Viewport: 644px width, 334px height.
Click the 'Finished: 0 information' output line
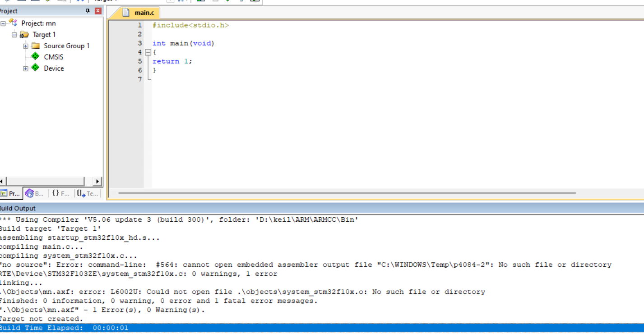159,301
